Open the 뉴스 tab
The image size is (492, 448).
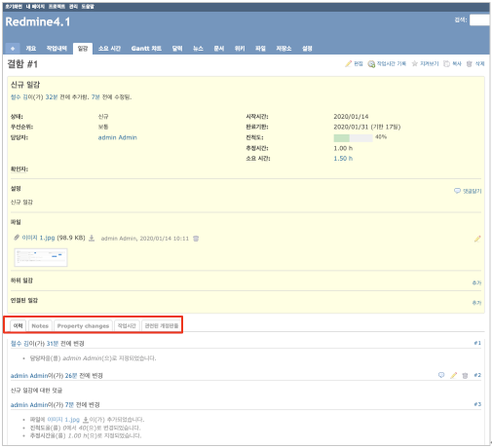(x=198, y=49)
